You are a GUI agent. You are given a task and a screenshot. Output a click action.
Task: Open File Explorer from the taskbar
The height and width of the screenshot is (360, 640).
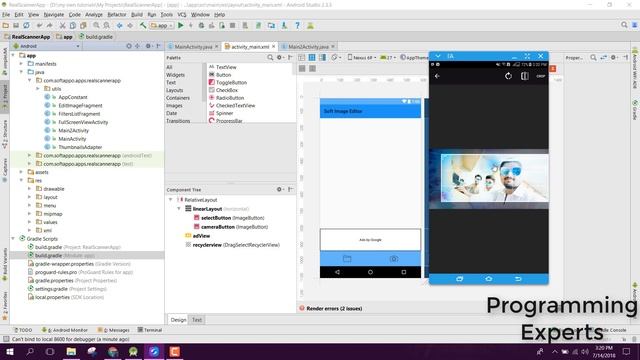pos(71,351)
